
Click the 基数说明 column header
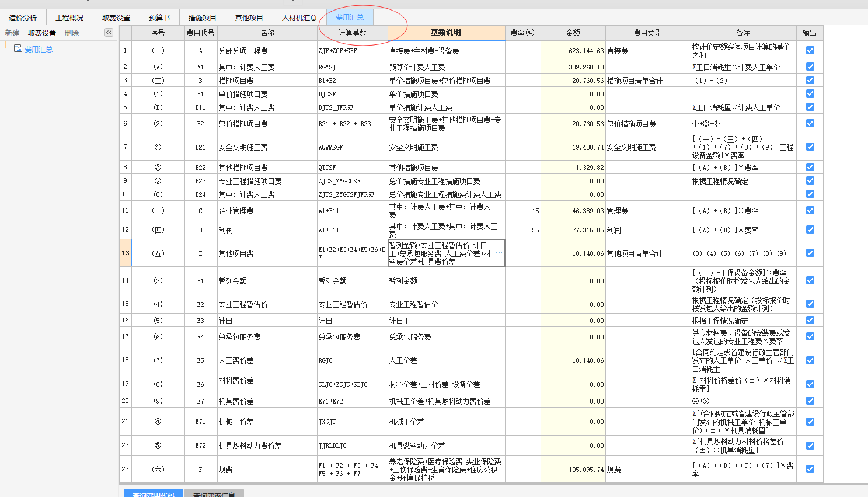click(446, 33)
